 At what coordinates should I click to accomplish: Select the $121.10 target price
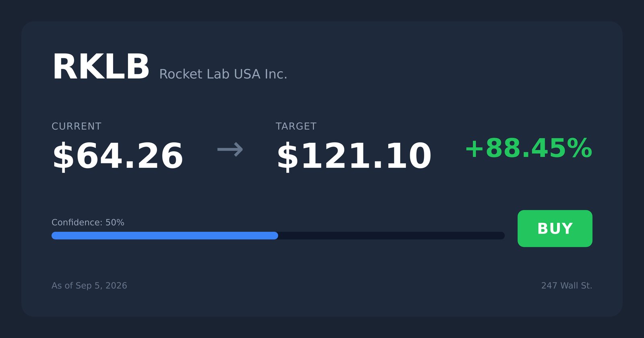(x=354, y=156)
